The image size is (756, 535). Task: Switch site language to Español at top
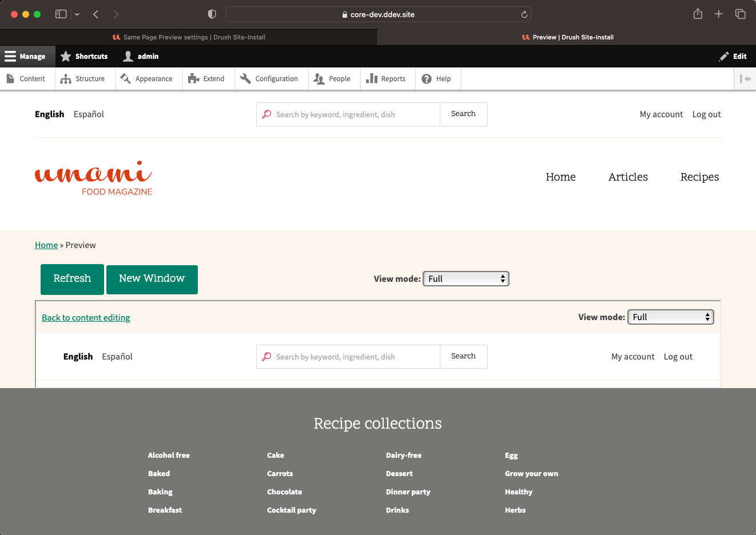(89, 114)
